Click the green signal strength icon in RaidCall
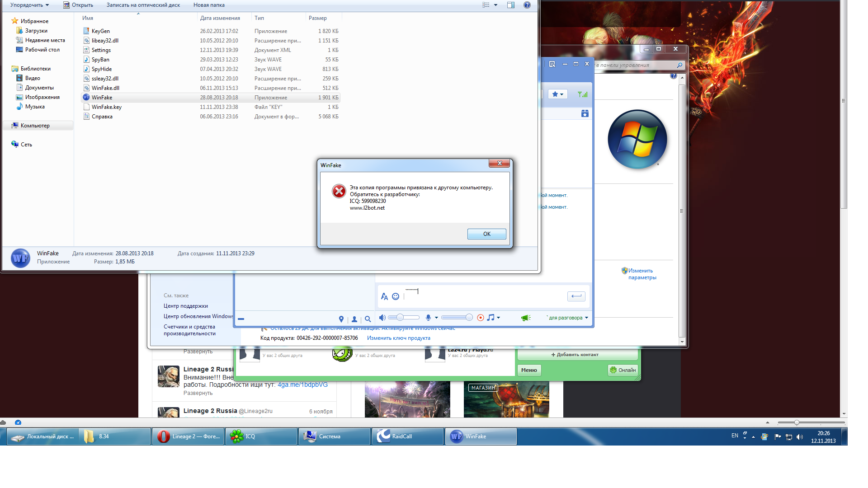868x488 pixels. coord(583,94)
